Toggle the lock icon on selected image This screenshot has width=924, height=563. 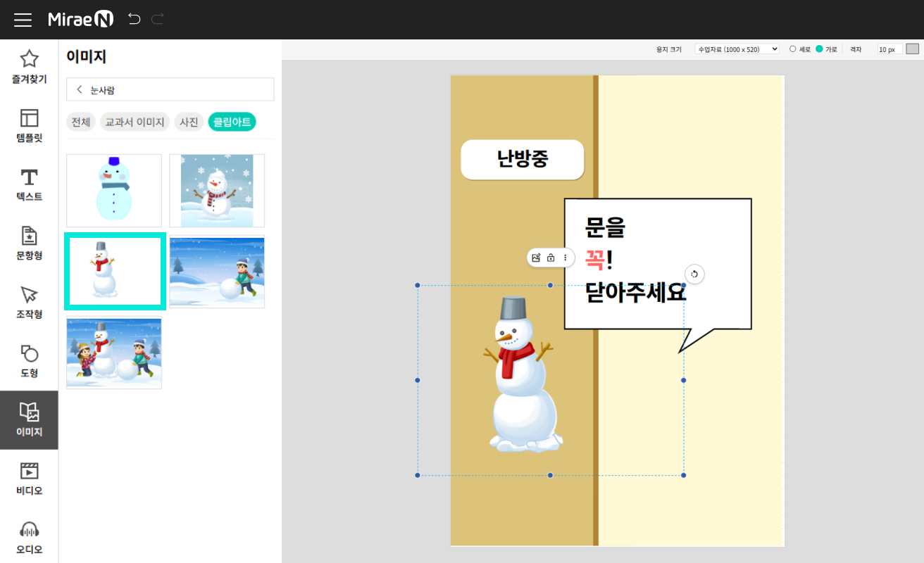click(551, 258)
